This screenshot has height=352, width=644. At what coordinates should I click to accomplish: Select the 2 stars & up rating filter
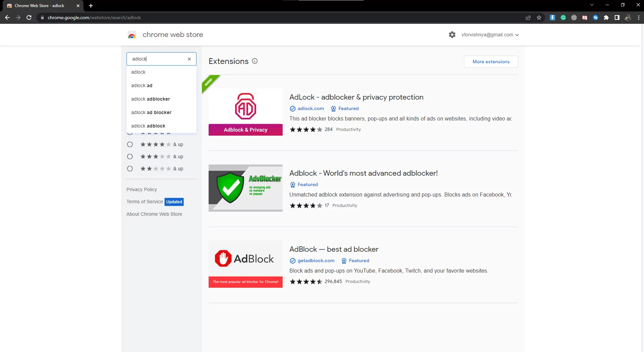130,169
